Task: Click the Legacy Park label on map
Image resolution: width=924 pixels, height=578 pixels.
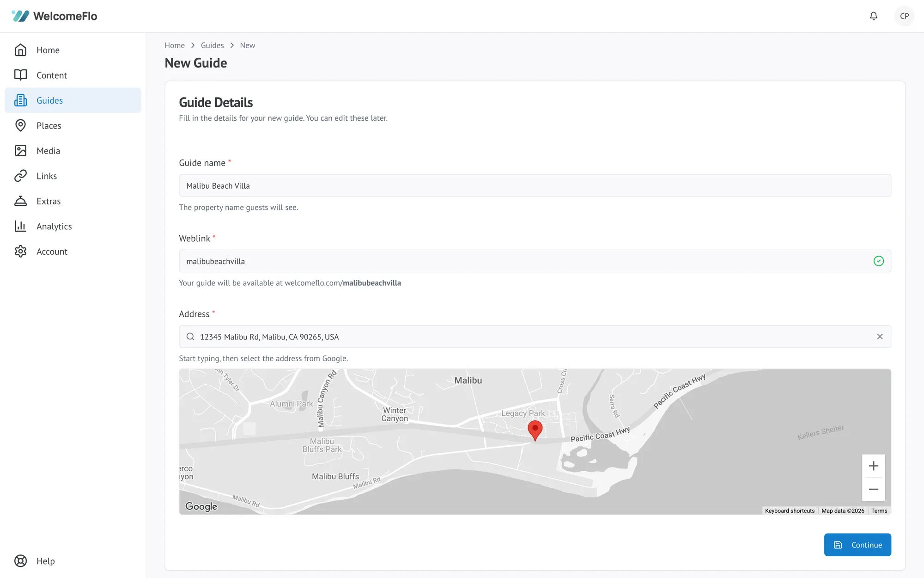Action: 523,413
